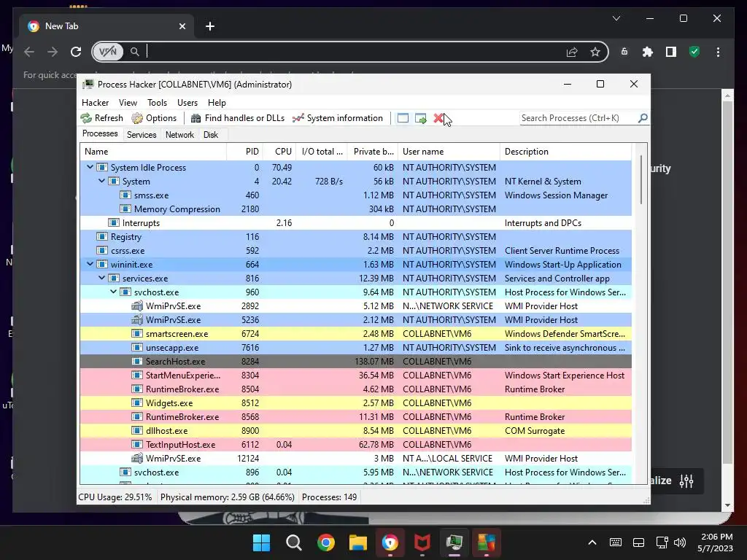The width and height of the screenshot is (747, 560).
Task: Sort by Description column header
Action: point(566,152)
